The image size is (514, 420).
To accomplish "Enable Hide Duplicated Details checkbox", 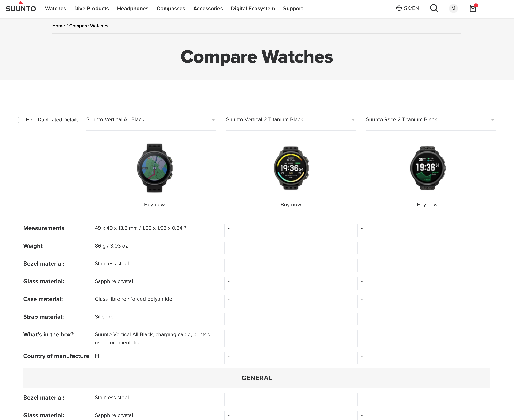I will pos(21,120).
